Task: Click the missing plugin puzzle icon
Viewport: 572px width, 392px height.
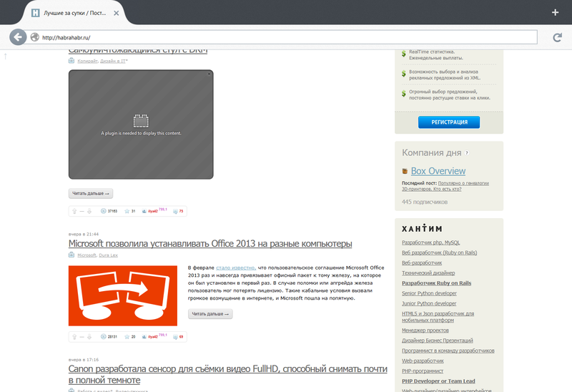Action: pyautogui.click(x=141, y=121)
